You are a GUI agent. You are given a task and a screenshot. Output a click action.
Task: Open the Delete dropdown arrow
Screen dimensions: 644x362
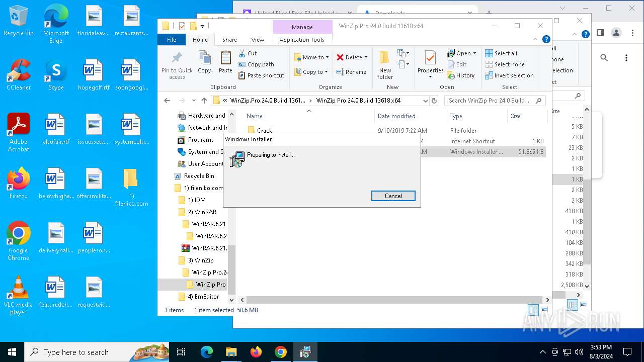(366, 57)
